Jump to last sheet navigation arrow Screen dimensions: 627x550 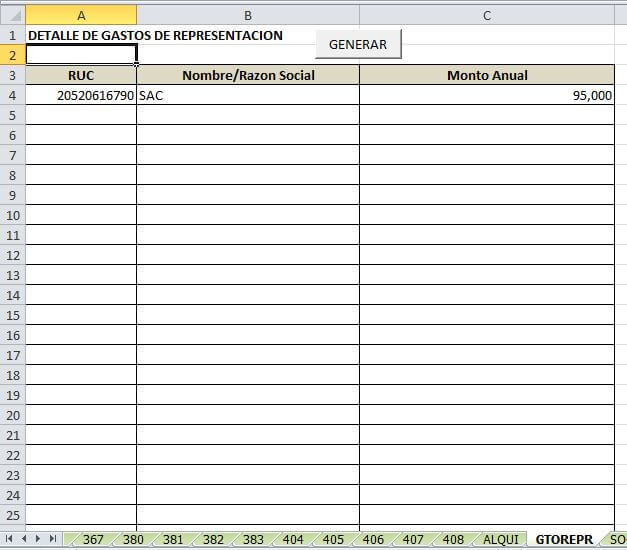coord(52,539)
